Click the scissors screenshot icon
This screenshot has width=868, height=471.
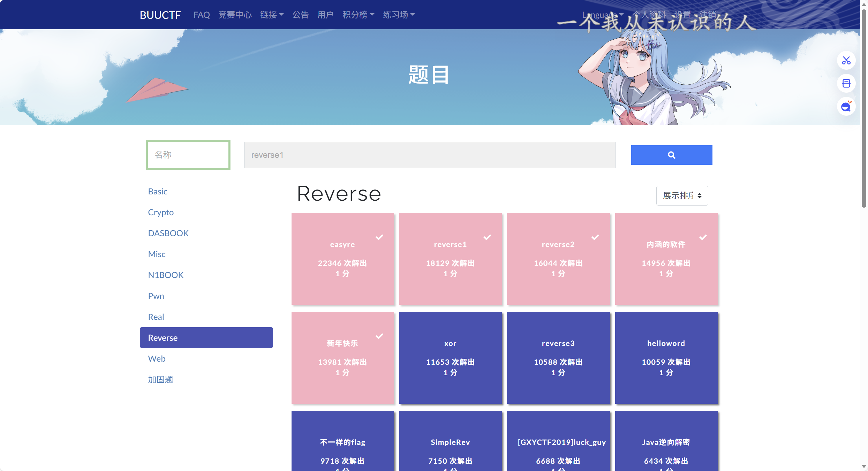(846, 61)
